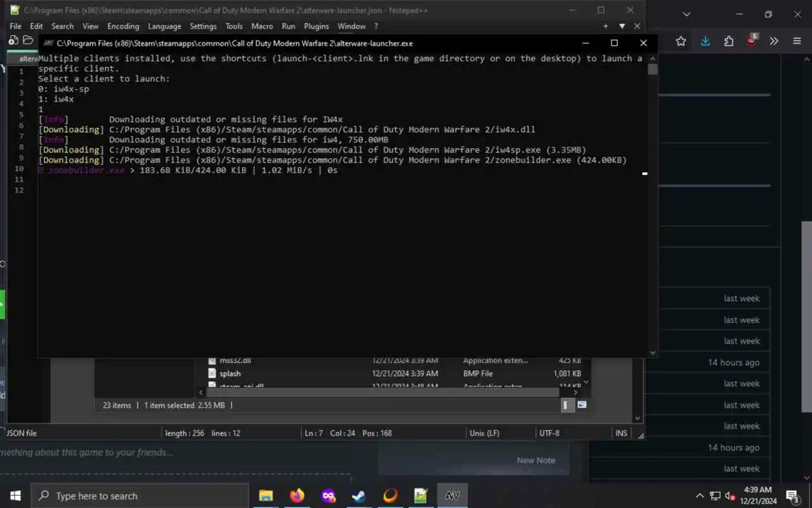Click the 'something about this game' text field

click(86, 453)
